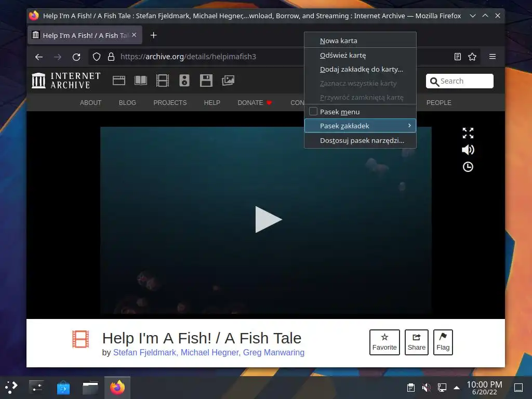
Task: Open System Settings from the taskbar
Action: pos(36,387)
